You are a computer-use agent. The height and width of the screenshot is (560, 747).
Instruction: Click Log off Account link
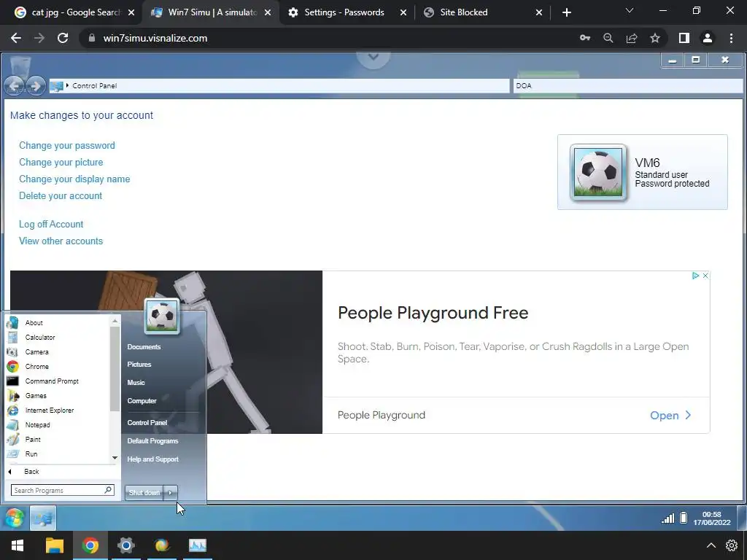pyautogui.click(x=51, y=225)
